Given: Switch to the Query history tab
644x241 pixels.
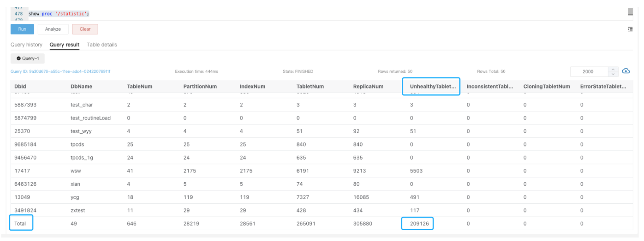Looking at the screenshot, I should tap(27, 44).
